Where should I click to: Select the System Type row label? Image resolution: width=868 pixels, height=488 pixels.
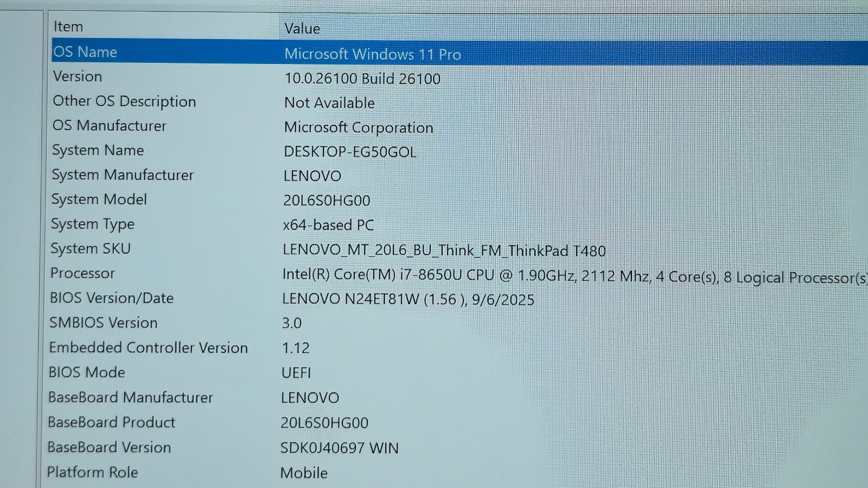point(93,224)
